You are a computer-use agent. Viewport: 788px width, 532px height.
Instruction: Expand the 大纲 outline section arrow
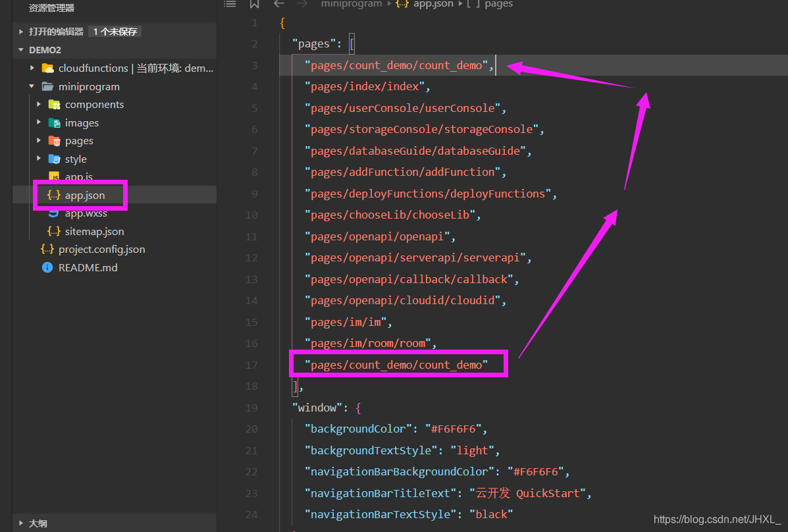pyautogui.click(x=21, y=523)
